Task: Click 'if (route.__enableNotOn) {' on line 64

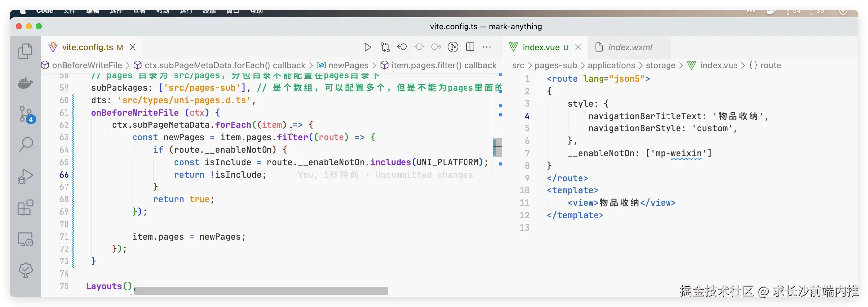Action: (x=220, y=150)
